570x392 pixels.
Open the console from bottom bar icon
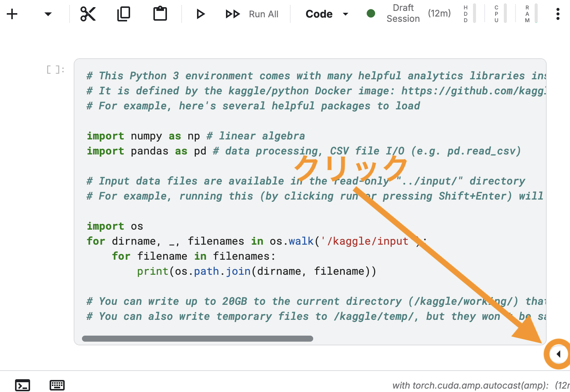(23, 385)
